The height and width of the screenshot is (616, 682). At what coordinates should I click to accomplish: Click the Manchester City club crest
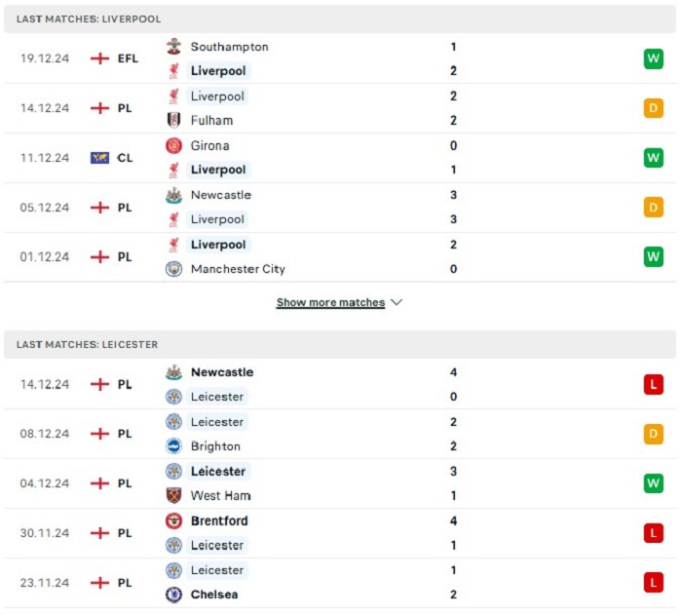(x=173, y=269)
